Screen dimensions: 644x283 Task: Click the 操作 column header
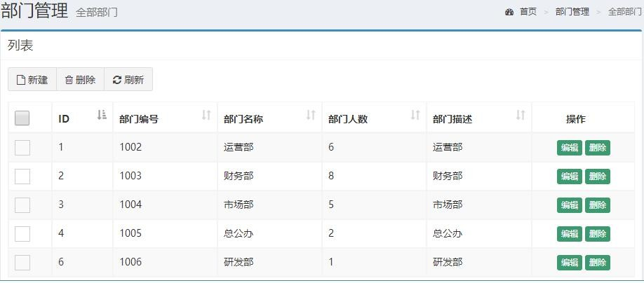(x=576, y=119)
